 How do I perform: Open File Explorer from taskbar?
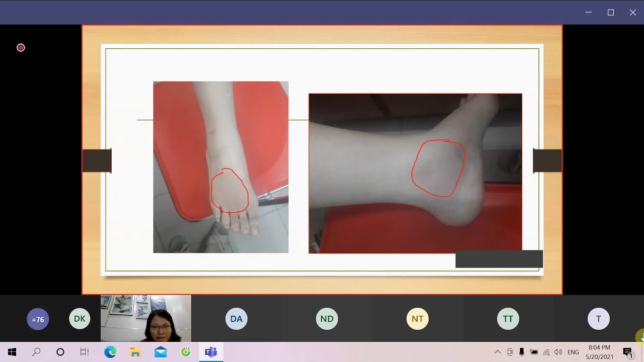click(x=135, y=352)
